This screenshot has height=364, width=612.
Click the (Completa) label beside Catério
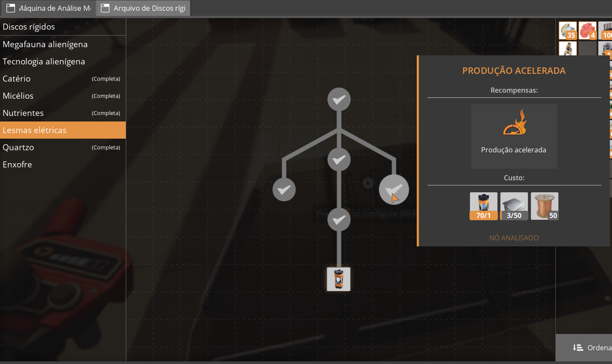(106, 79)
